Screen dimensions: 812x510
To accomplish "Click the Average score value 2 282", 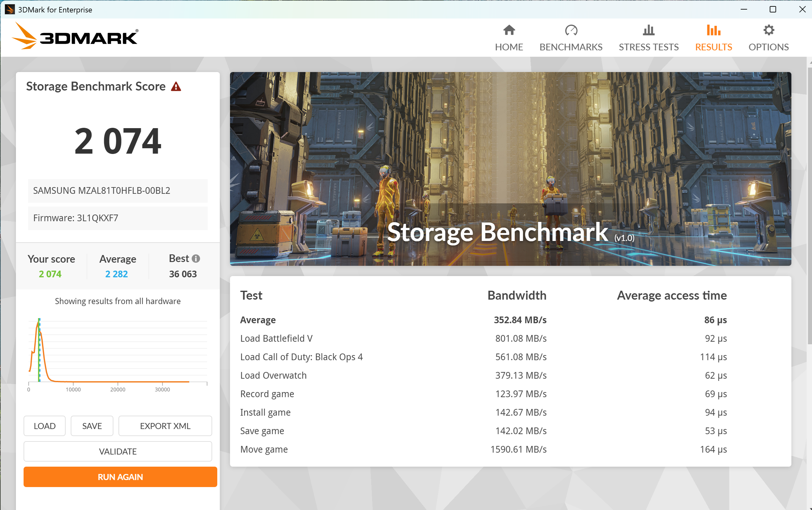I will point(117,274).
